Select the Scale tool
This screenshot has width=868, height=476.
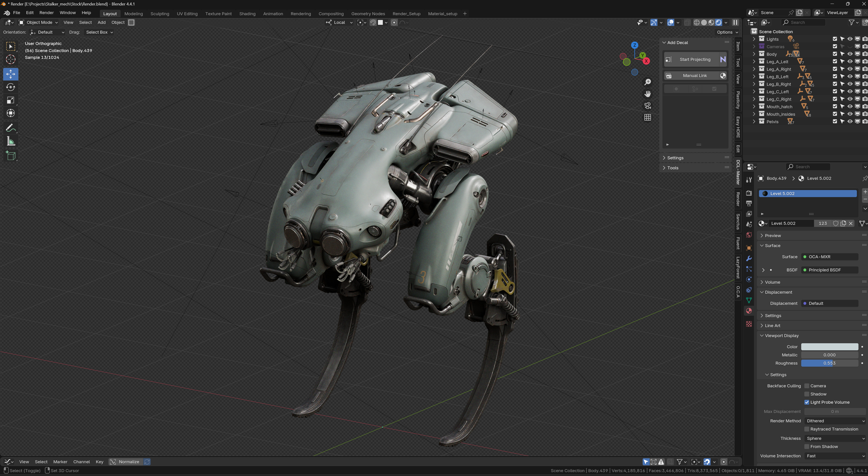click(x=11, y=100)
